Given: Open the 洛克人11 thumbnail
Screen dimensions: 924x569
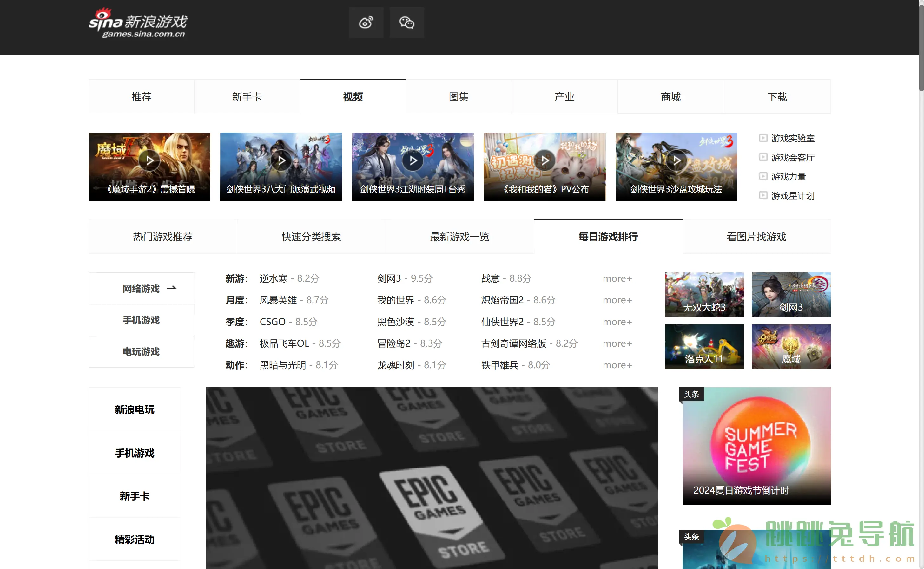Looking at the screenshot, I should coord(704,347).
